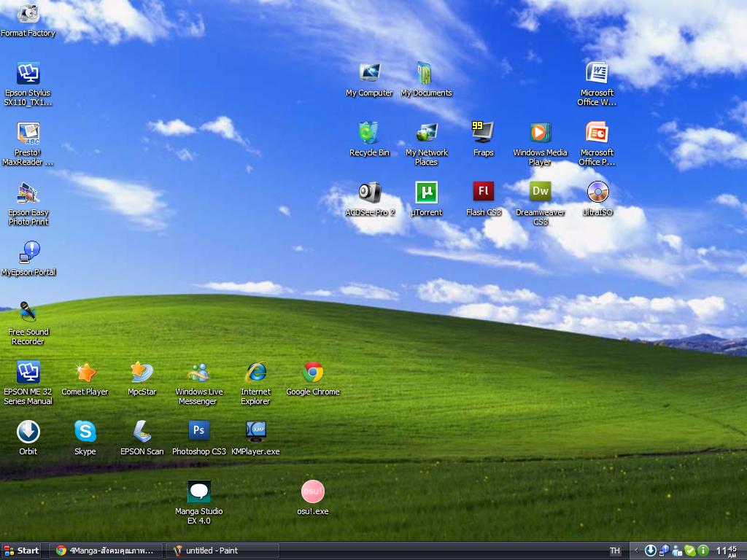
Task: Open the TH language bar indicator
Action: 615,551
